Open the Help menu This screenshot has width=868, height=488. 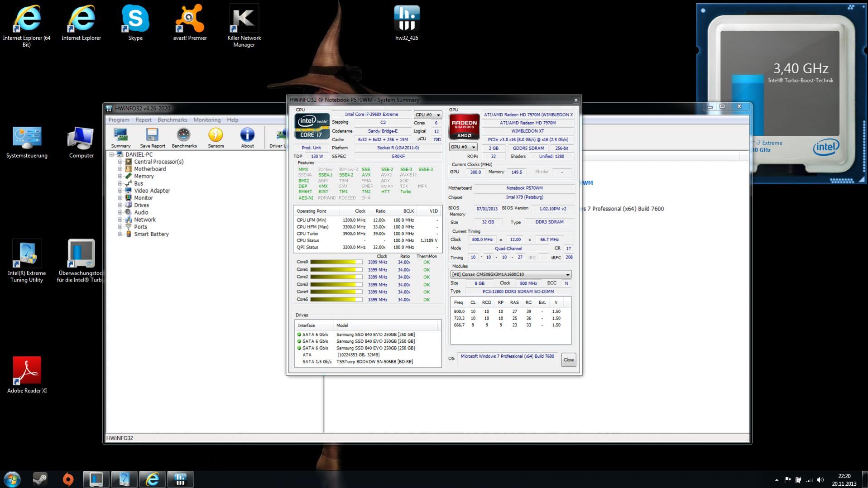(232, 120)
